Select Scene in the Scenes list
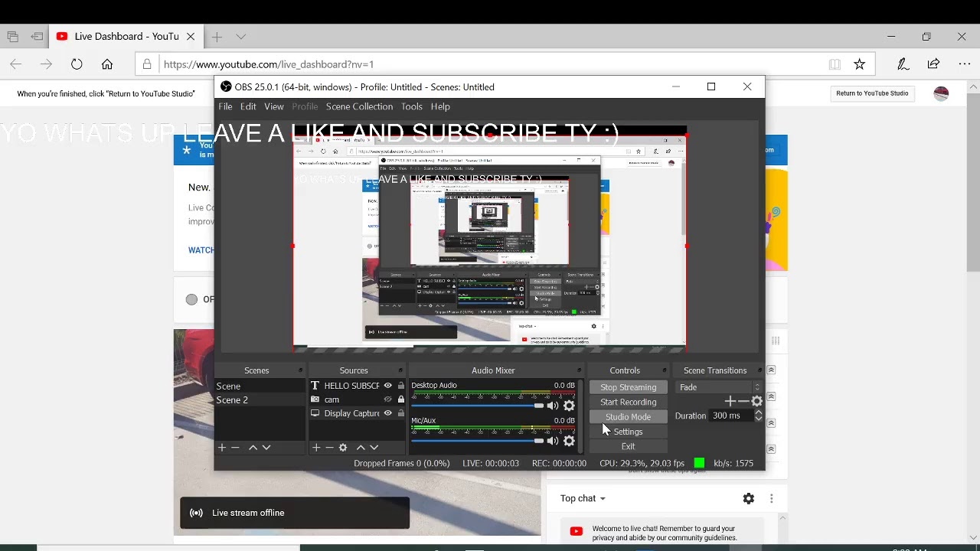 click(260, 386)
